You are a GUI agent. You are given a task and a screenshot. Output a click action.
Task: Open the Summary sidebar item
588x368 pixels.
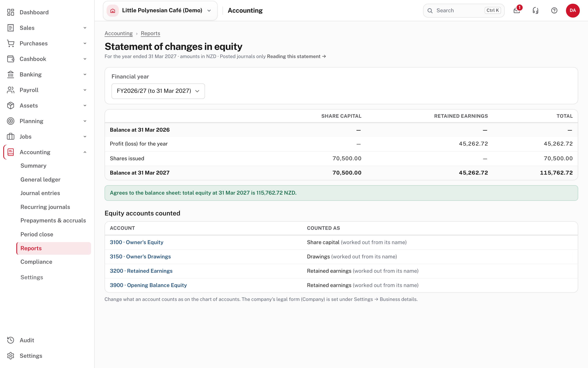(x=33, y=166)
